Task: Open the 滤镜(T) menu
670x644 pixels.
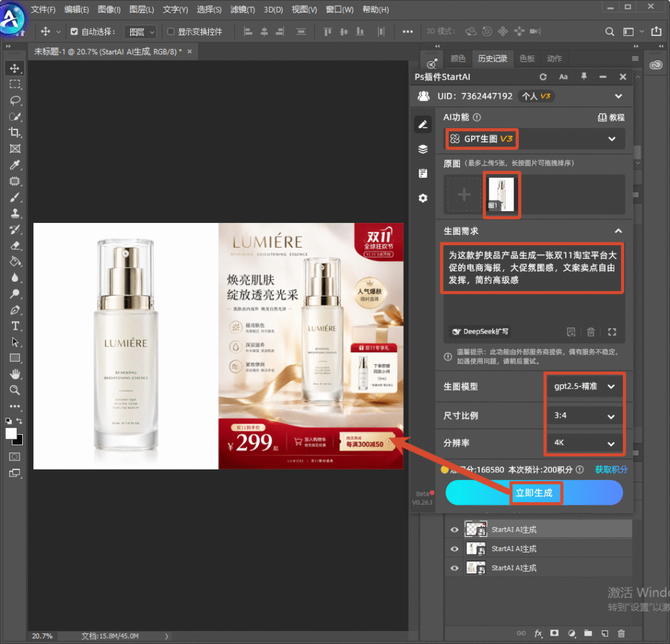Action: [243, 9]
